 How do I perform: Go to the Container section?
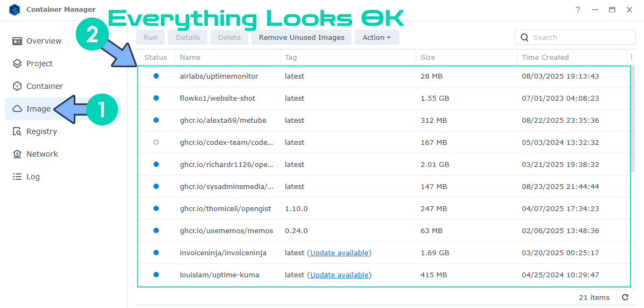62,86
